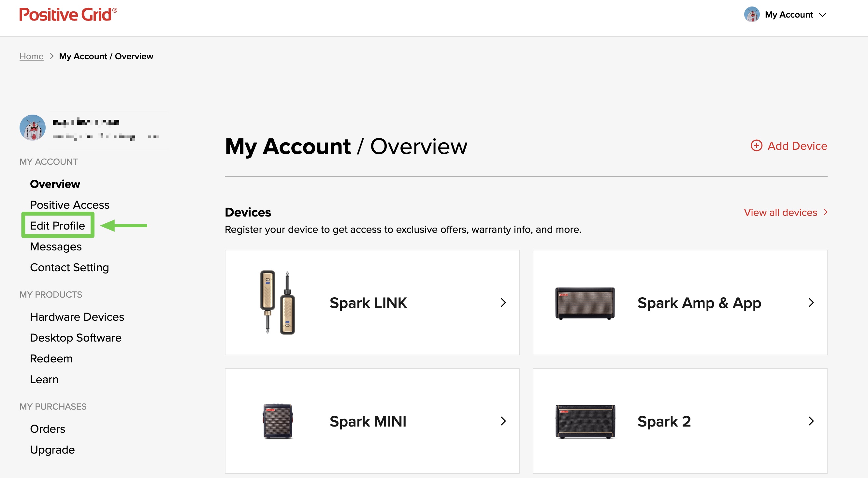Click the MY PRODUCTS section heading

[51, 295]
